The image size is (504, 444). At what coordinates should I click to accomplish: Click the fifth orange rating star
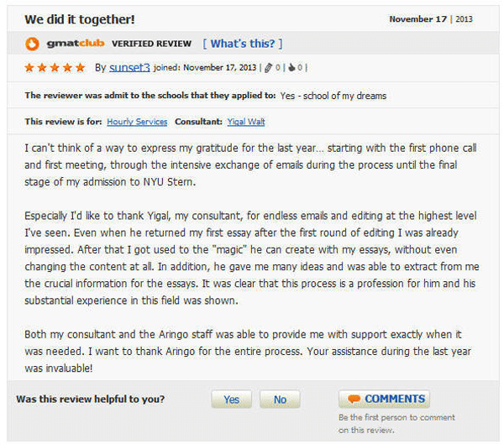point(80,67)
